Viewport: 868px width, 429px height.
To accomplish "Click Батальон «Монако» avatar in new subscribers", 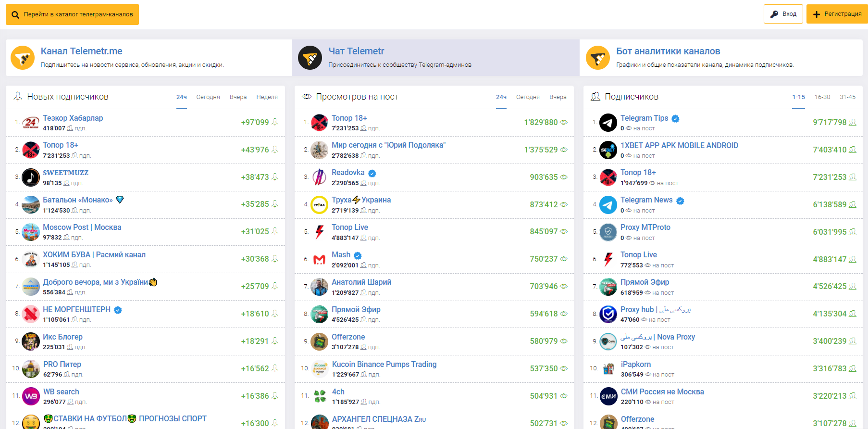I will coord(31,205).
